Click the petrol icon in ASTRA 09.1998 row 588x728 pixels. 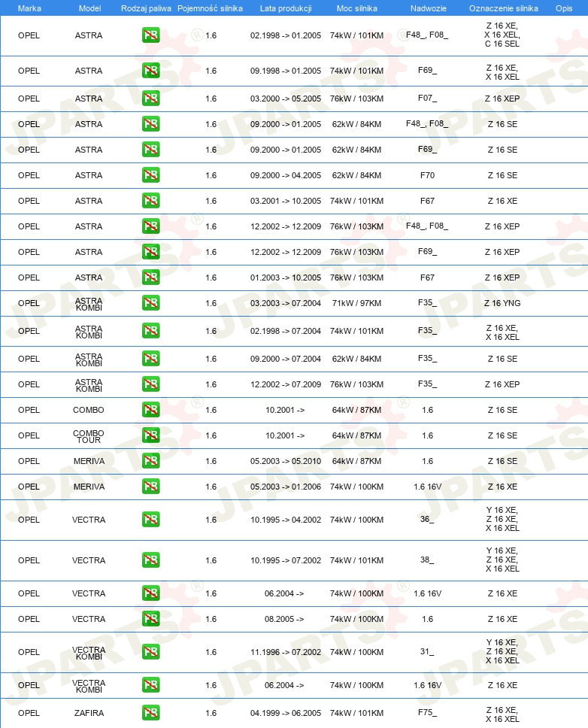151,71
